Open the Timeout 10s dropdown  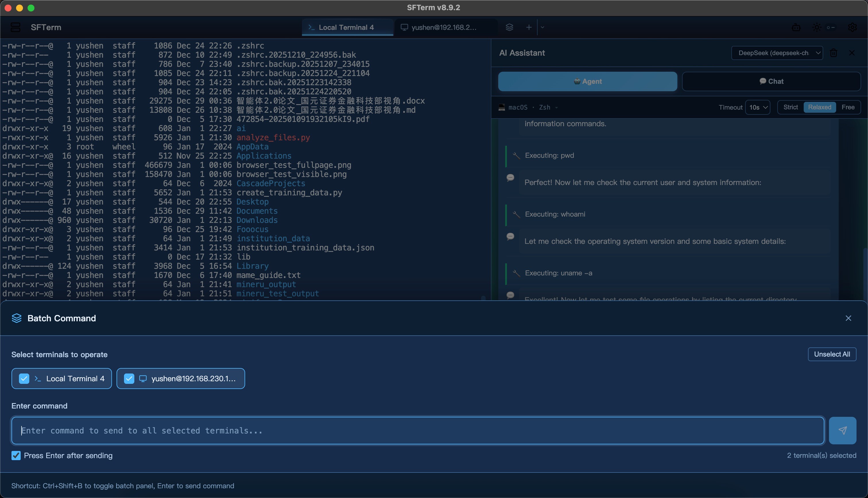coord(757,107)
